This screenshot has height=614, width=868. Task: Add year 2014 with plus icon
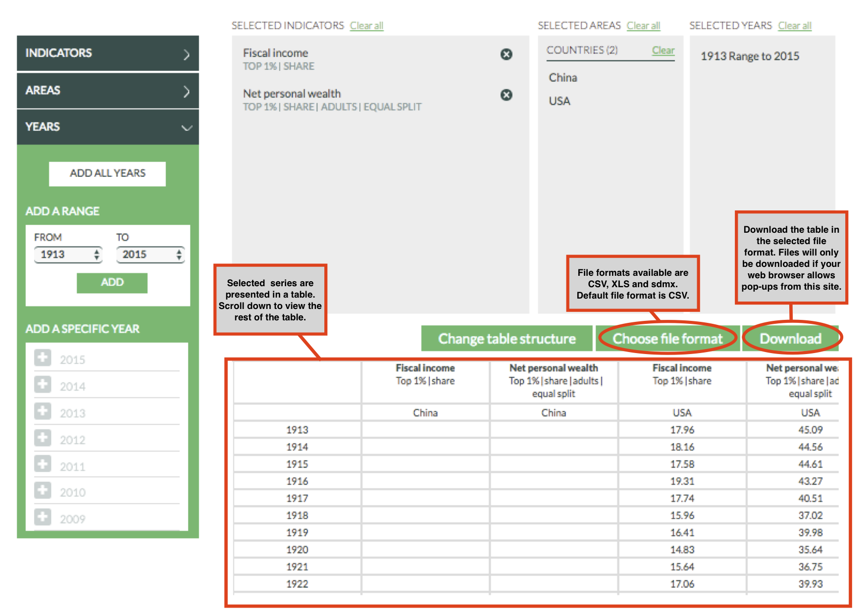click(x=43, y=384)
